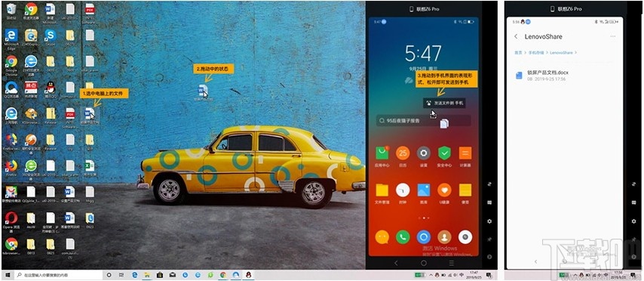
Task: Open QQ Browser desktop shortcut
Action: tap(11, 88)
